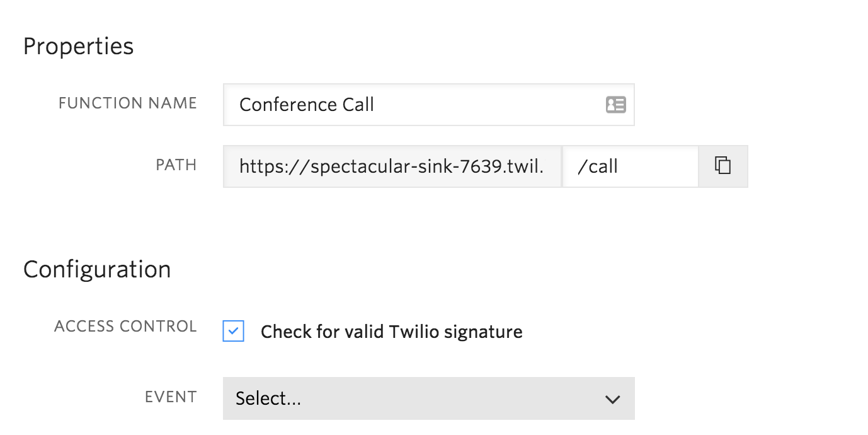This screenshot has height=435, width=868.
Task: Click the "Check for valid Twilio signature" label
Action: [x=391, y=332]
